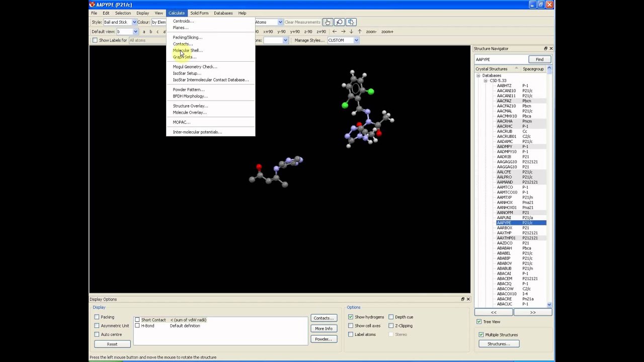Click the left arrow translate view icon
This screenshot has width=644, height=362.
tap(335, 32)
